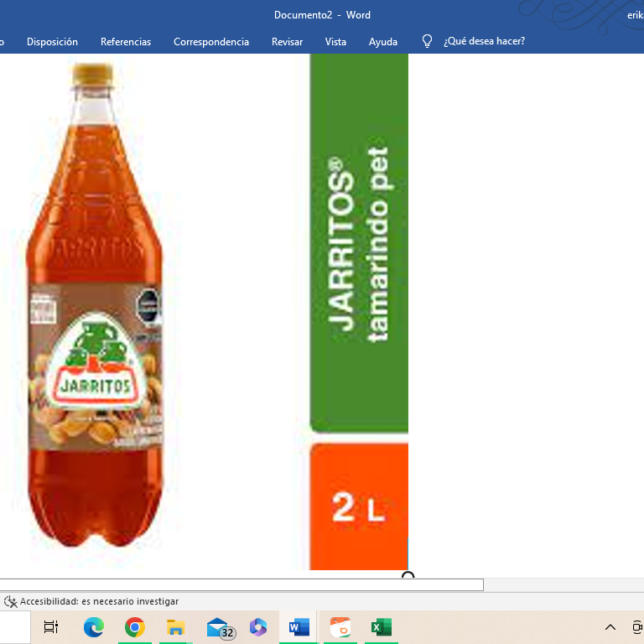The width and height of the screenshot is (644, 644).
Task: Open Task View from the taskbar
Action: point(51,627)
